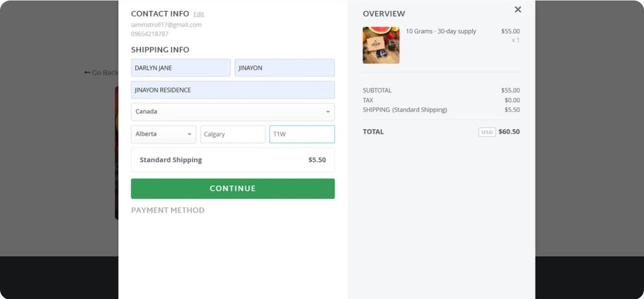
Task: Select the last name field containing JINAYON
Action: tap(284, 68)
